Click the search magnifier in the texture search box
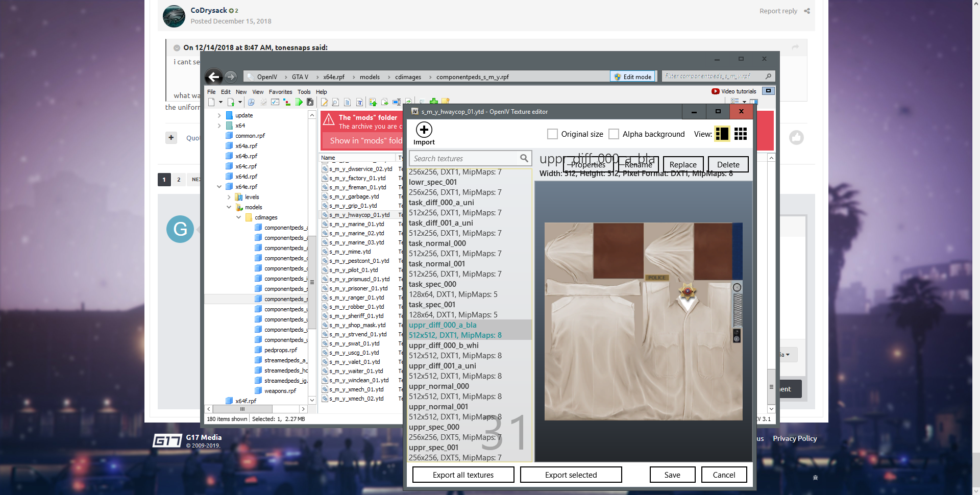This screenshot has width=980, height=495. 524,158
